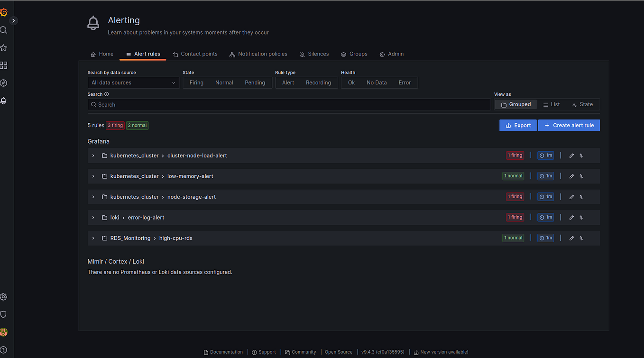Image resolution: width=644 pixels, height=358 pixels.
Task: Expand the node-storage-alert rule row
Action: click(x=93, y=196)
